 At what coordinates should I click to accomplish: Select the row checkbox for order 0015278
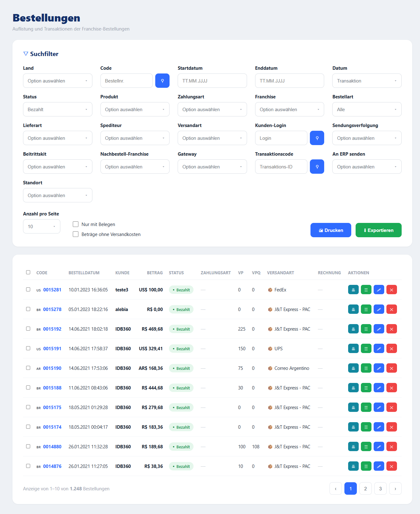[28, 309]
